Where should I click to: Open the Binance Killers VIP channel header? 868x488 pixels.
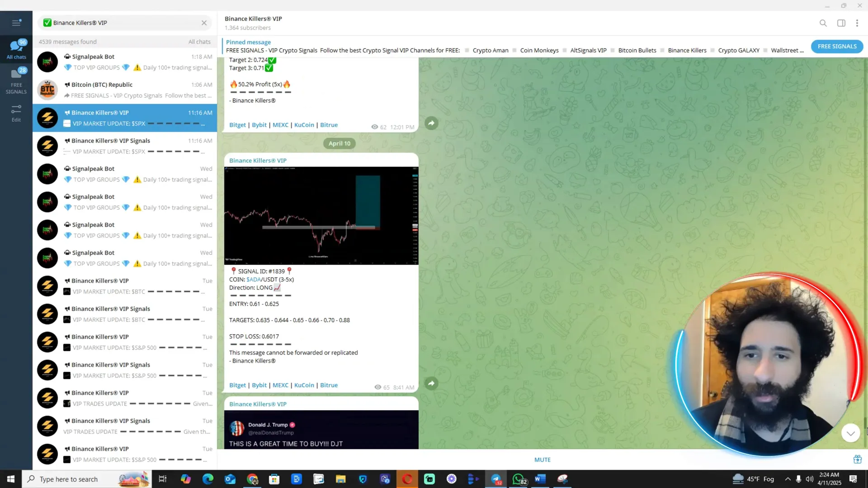[x=253, y=23]
